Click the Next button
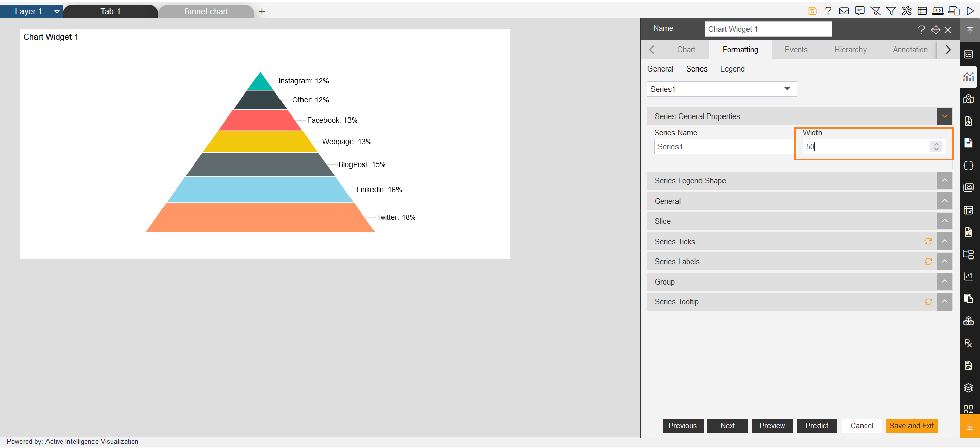The width and height of the screenshot is (980, 448). click(728, 426)
